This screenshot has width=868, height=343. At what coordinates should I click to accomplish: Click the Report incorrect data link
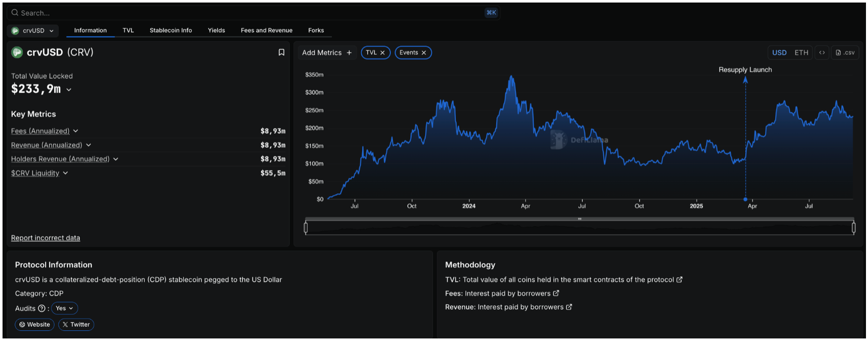pyautogui.click(x=46, y=238)
